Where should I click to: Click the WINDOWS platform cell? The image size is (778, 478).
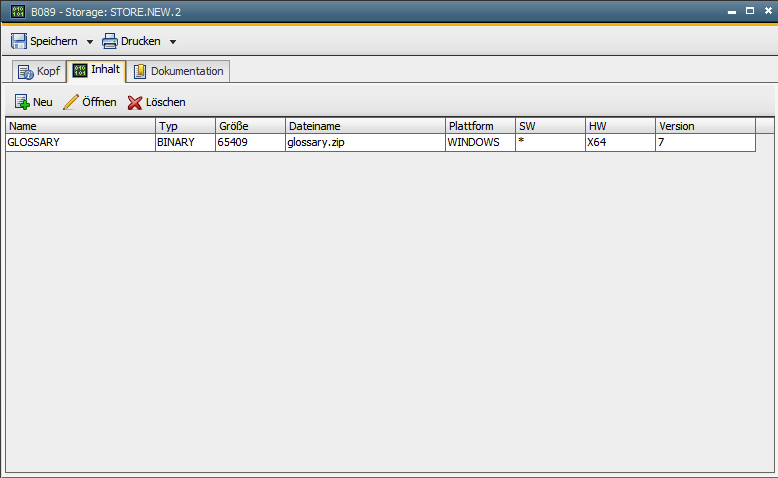click(480, 142)
